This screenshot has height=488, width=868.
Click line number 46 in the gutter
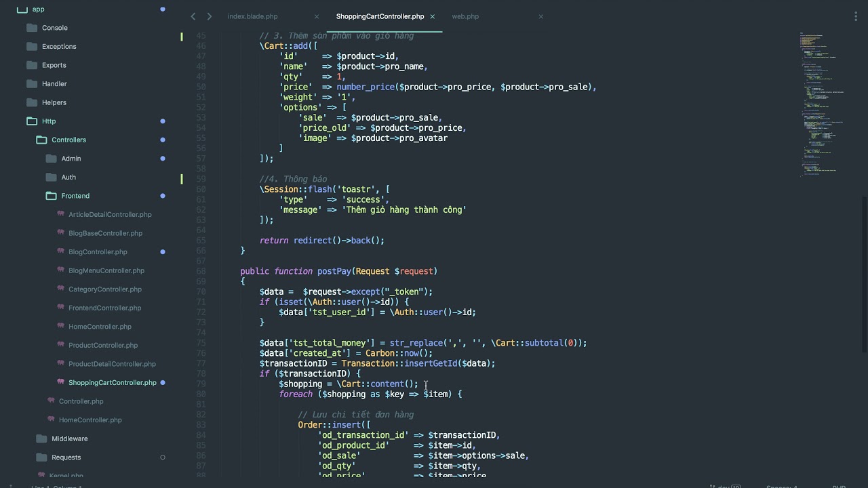coord(201,46)
